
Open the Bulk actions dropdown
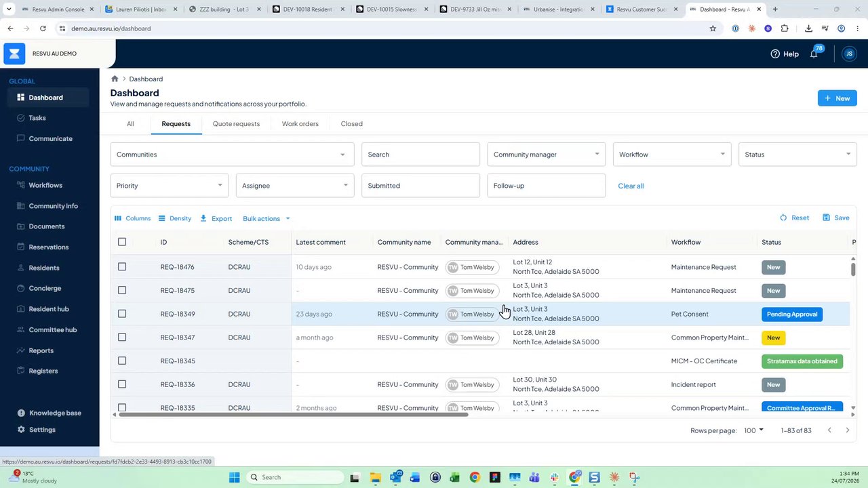[x=267, y=218]
